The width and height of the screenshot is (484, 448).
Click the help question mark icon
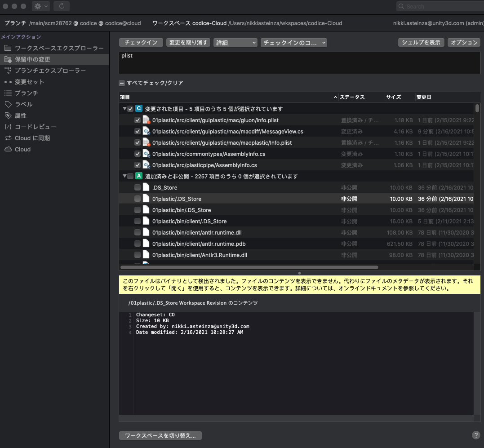coord(475,435)
